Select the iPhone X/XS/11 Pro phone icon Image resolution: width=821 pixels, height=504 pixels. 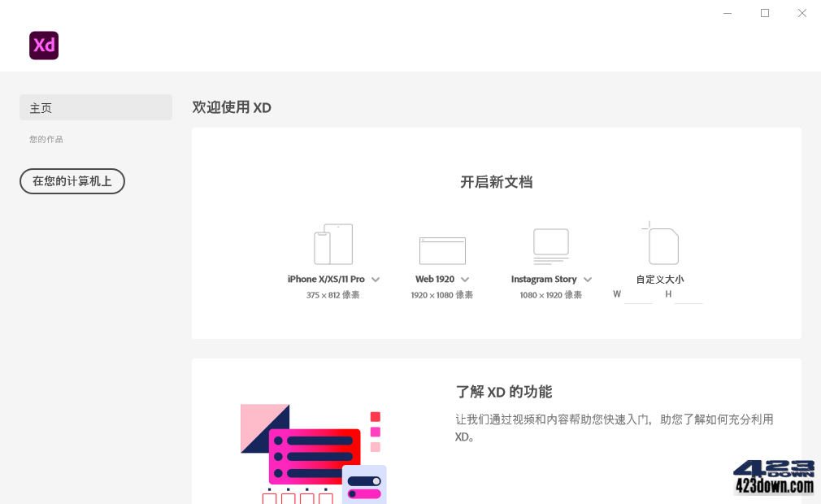coord(332,243)
